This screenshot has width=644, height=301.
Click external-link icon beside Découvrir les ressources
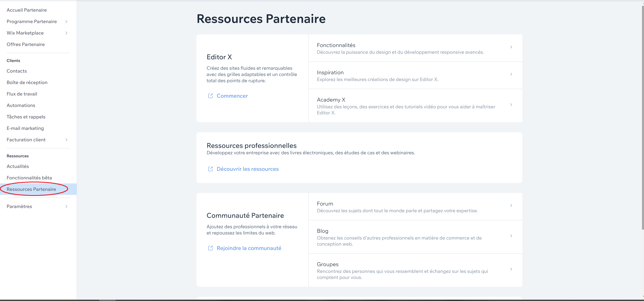pyautogui.click(x=210, y=169)
